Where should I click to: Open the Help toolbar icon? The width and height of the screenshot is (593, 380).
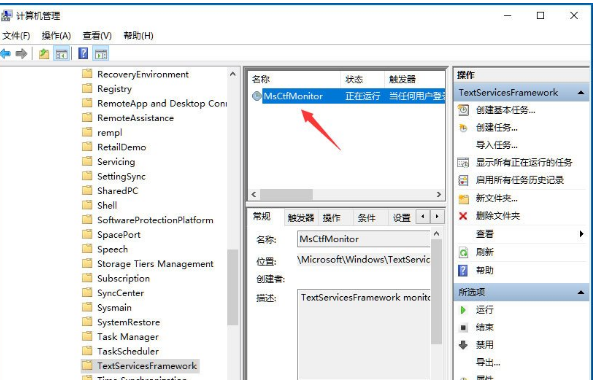click(x=83, y=53)
